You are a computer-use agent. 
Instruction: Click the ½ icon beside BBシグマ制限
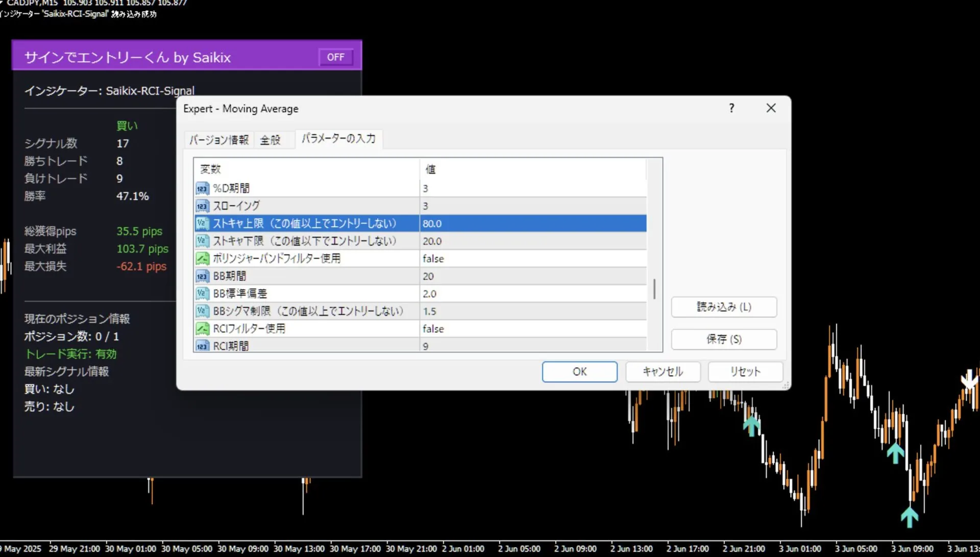click(x=202, y=311)
